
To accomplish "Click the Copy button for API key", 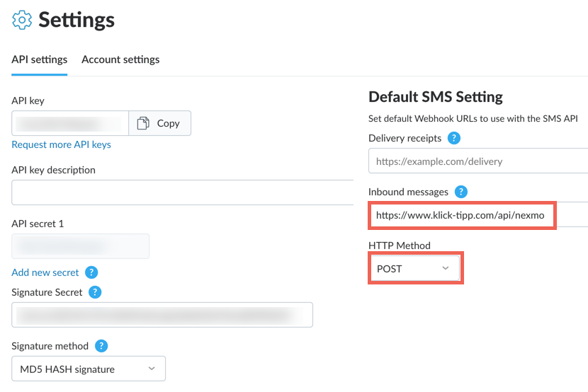I will tap(159, 123).
